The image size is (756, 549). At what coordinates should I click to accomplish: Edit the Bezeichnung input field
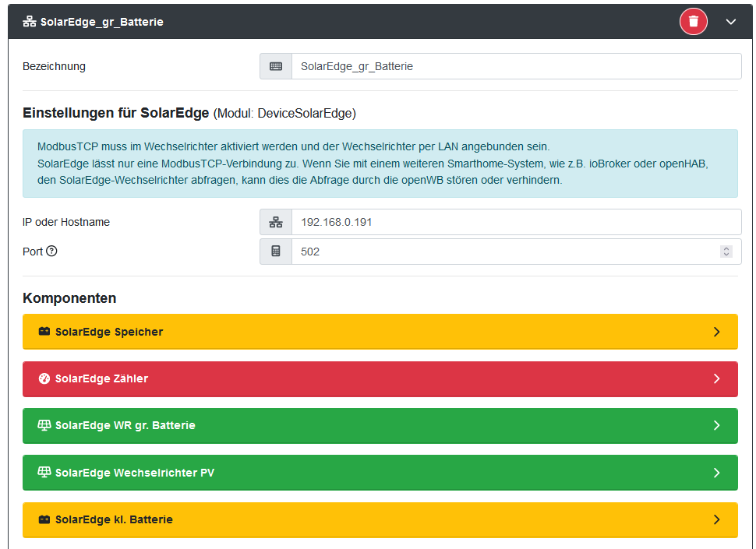(x=517, y=66)
